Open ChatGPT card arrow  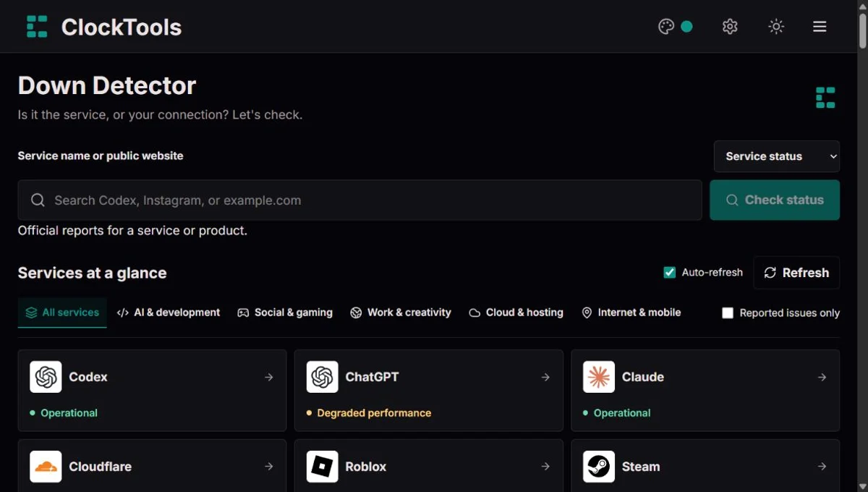click(x=545, y=377)
